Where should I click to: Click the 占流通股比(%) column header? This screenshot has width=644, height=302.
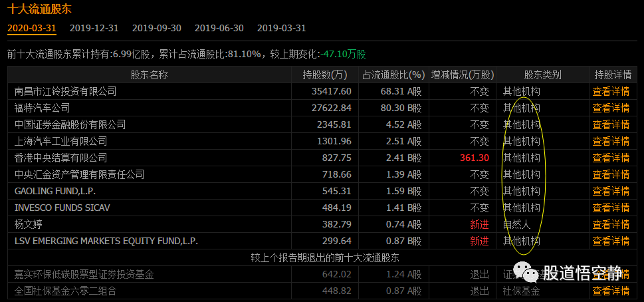coord(393,75)
